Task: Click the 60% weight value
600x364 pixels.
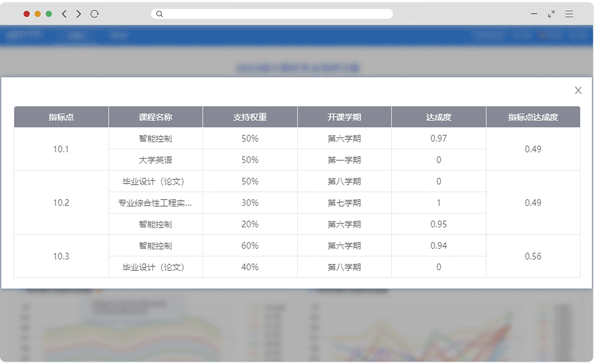Action: pyautogui.click(x=250, y=246)
